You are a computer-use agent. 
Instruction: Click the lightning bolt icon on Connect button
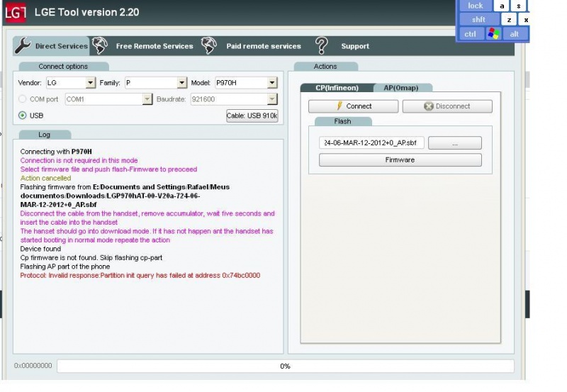339,106
